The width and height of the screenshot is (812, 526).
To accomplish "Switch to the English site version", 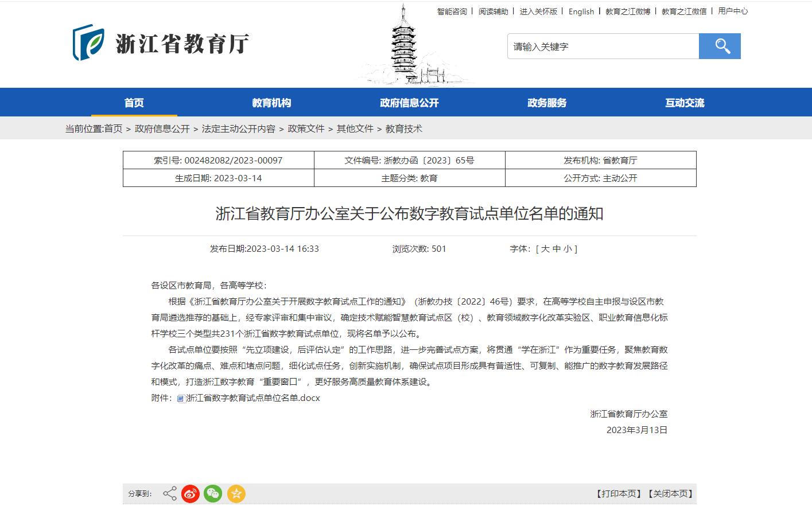I will (581, 11).
